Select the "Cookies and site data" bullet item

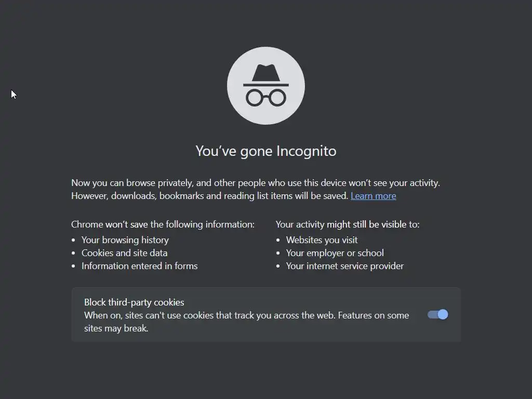coord(124,253)
